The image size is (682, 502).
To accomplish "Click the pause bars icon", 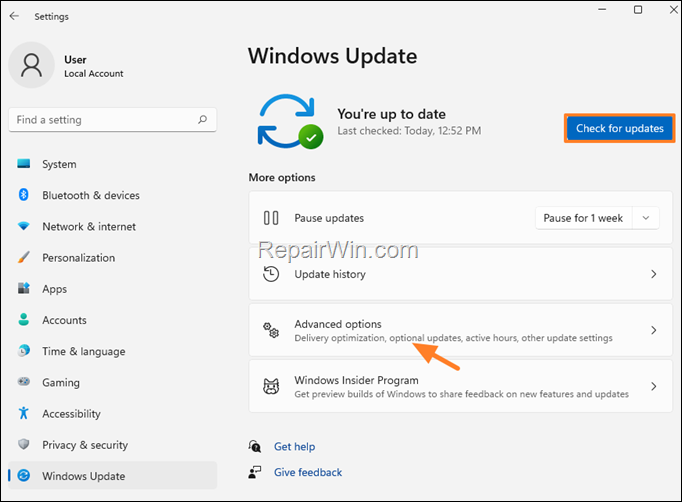I will [271, 218].
